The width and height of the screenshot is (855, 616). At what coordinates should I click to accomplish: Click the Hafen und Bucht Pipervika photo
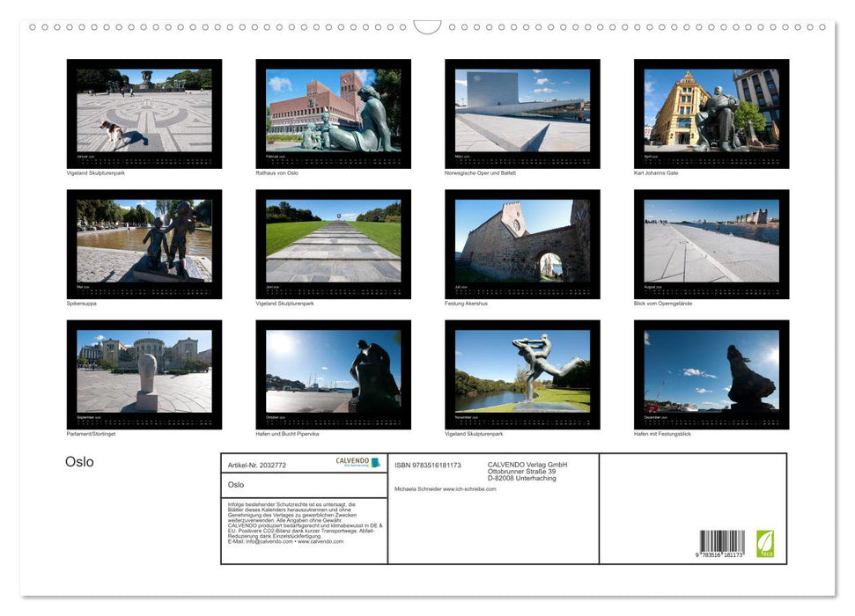pyautogui.click(x=333, y=374)
